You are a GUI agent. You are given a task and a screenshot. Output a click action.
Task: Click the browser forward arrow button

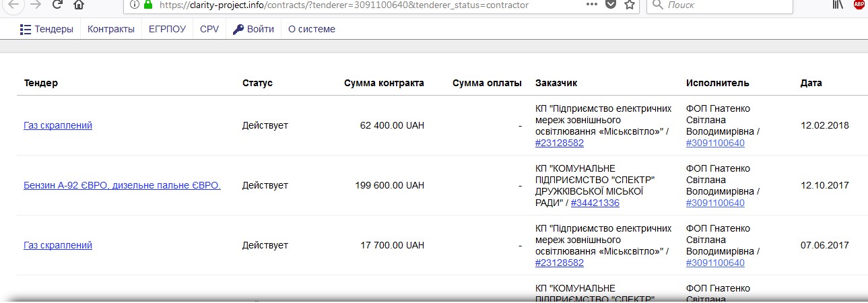coord(36,4)
